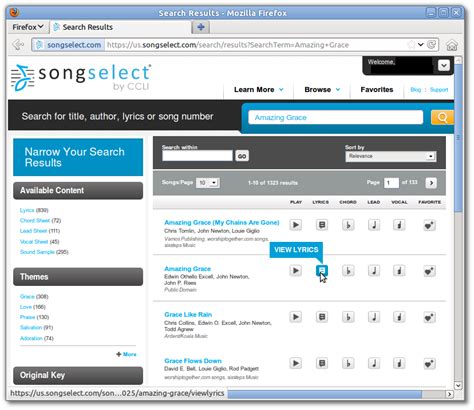Open chord sheet for Amazing Grace by Edwin Othello Excell
The image size is (474, 410).
348,271
